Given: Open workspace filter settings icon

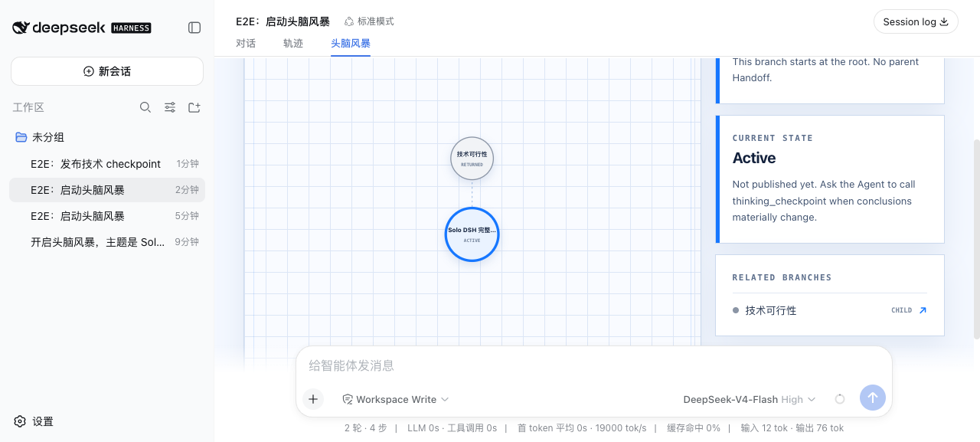Looking at the screenshot, I should click(170, 107).
